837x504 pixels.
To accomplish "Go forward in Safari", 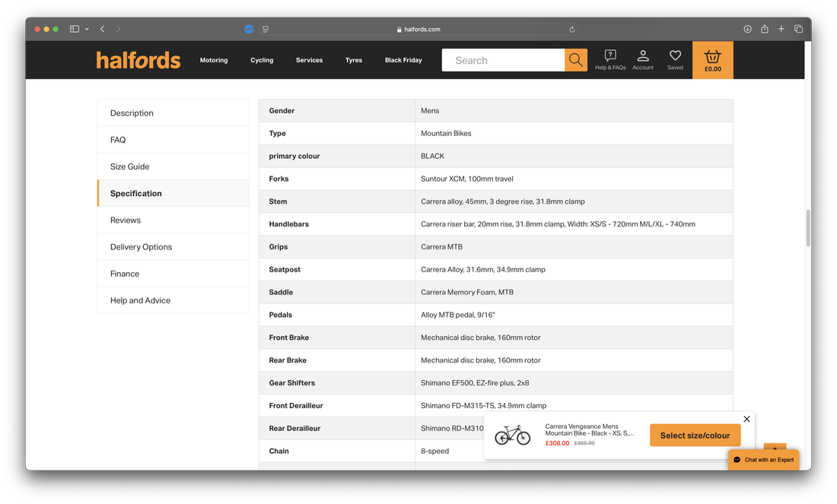I will (x=119, y=29).
